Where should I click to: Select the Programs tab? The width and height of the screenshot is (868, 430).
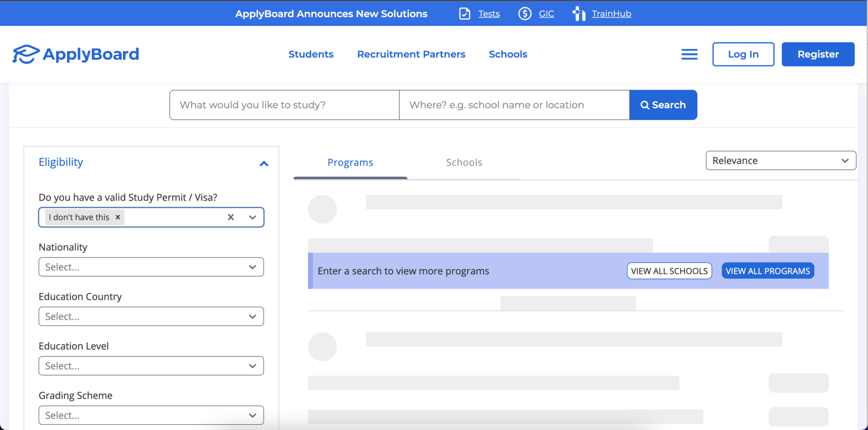350,162
